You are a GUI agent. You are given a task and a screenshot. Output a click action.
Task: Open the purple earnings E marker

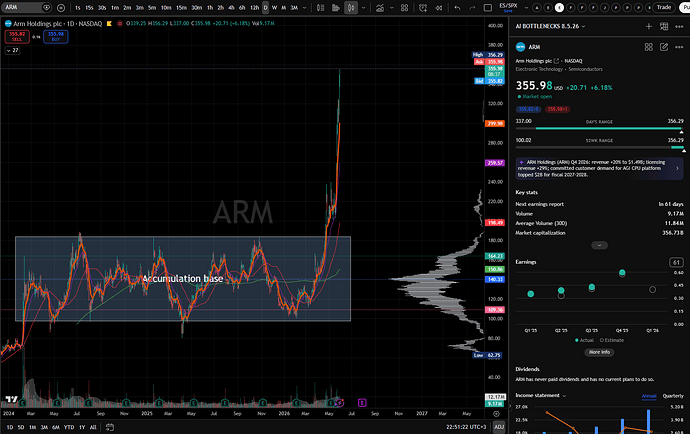(362, 402)
